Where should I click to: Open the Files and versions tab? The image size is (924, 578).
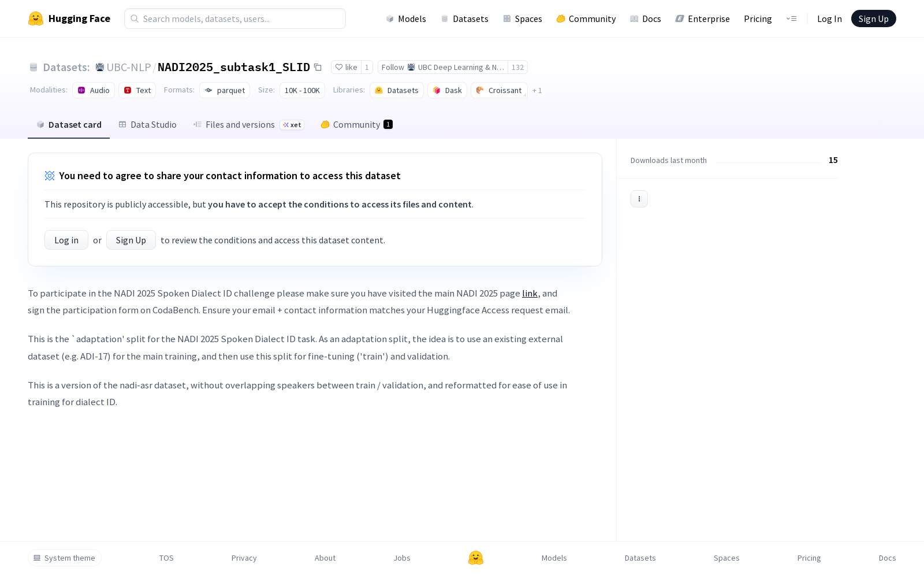(249, 124)
